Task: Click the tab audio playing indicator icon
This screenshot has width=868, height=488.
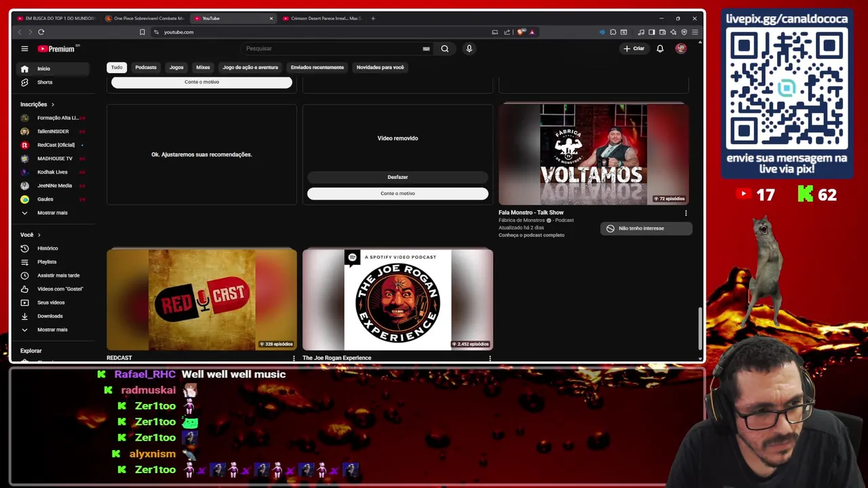Action: coord(602,32)
